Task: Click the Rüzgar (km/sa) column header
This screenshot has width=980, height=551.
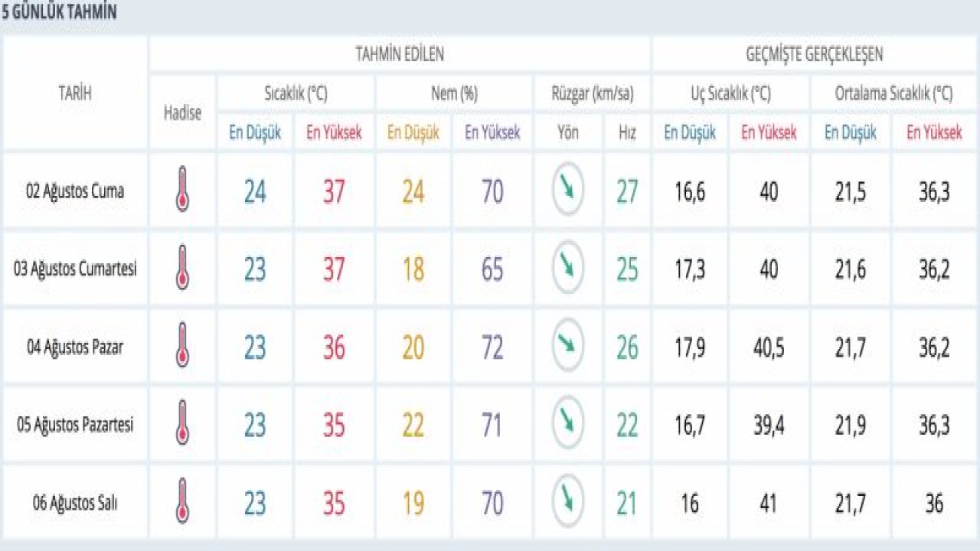Action: tap(593, 93)
